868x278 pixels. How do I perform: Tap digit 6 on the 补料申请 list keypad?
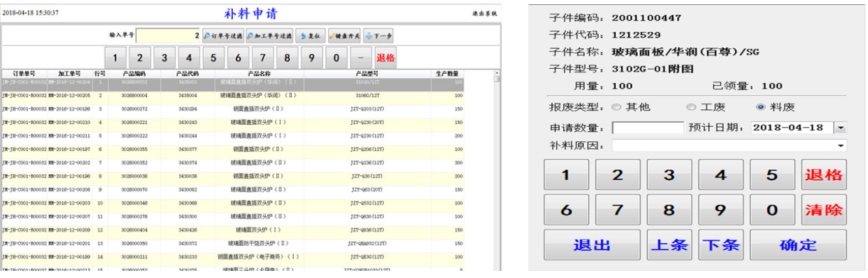click(x=238, y=57)
